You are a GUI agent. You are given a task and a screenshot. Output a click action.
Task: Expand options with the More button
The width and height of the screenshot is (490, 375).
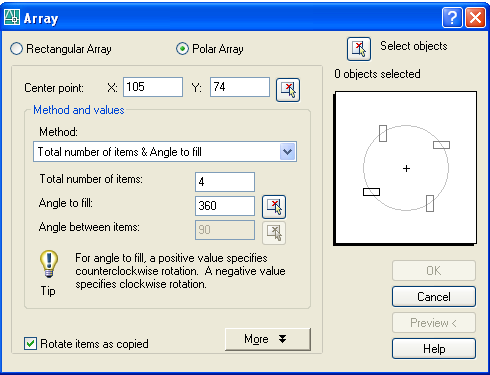click(268, 339)
